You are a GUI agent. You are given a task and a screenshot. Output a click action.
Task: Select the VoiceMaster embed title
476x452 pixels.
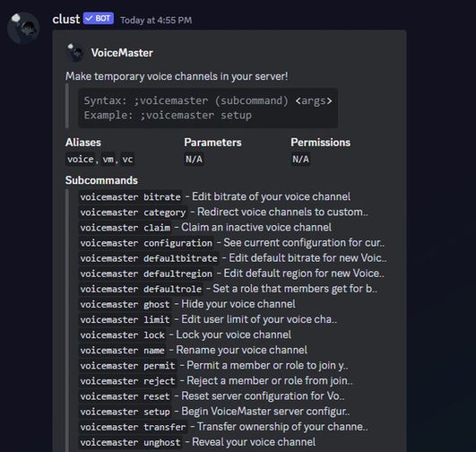coord(122,53)
